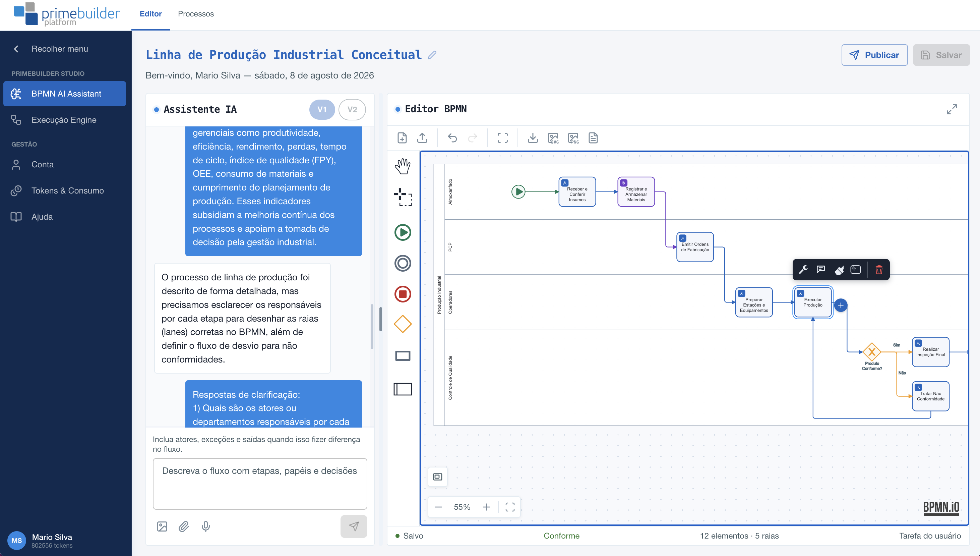Append an element using the blue plus button
This screenshot has height=556, width=980.
click(841, 305)
